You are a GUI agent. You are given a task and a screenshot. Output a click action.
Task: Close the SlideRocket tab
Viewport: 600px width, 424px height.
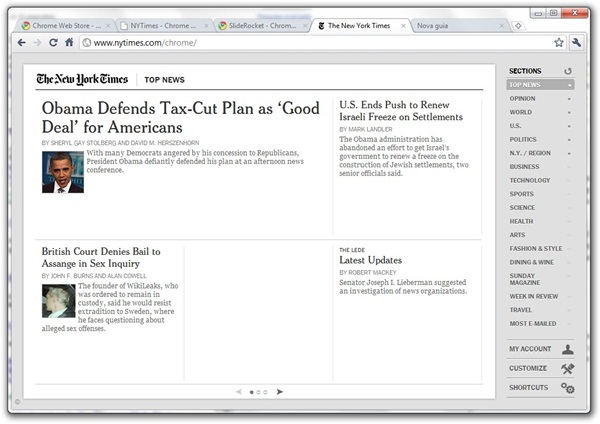click(x=305, y=26)
